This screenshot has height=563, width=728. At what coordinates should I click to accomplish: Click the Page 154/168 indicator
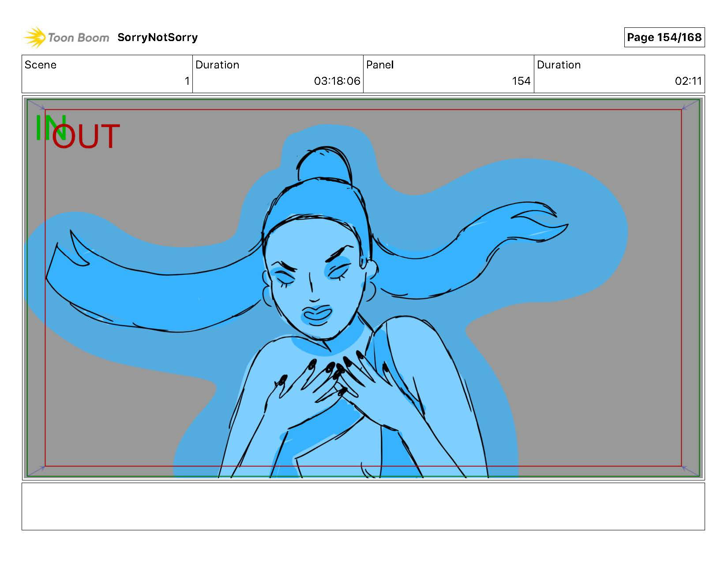click(664, 38)
